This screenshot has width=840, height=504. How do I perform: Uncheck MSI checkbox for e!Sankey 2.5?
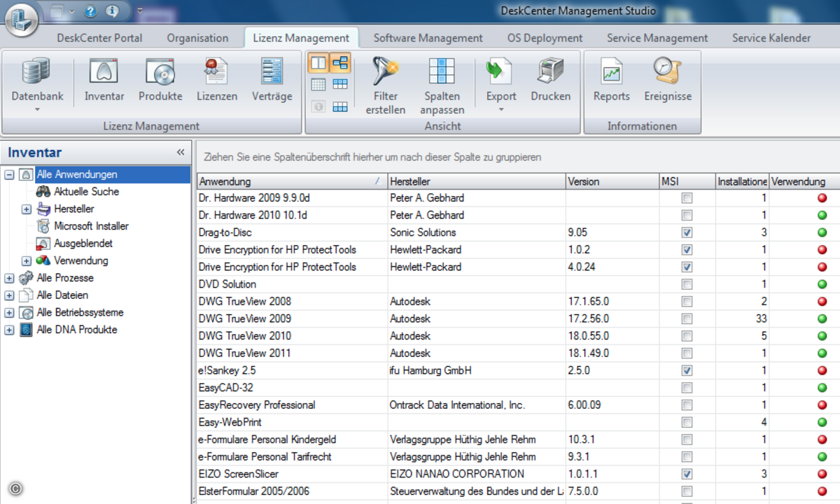click(x=687, y=370)
